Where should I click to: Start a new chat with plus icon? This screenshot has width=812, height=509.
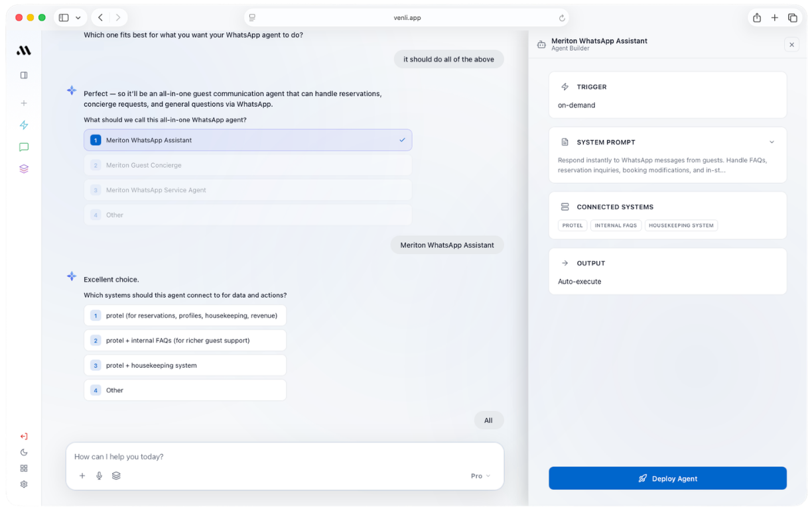pyautogui.click(x=24, y=103)
